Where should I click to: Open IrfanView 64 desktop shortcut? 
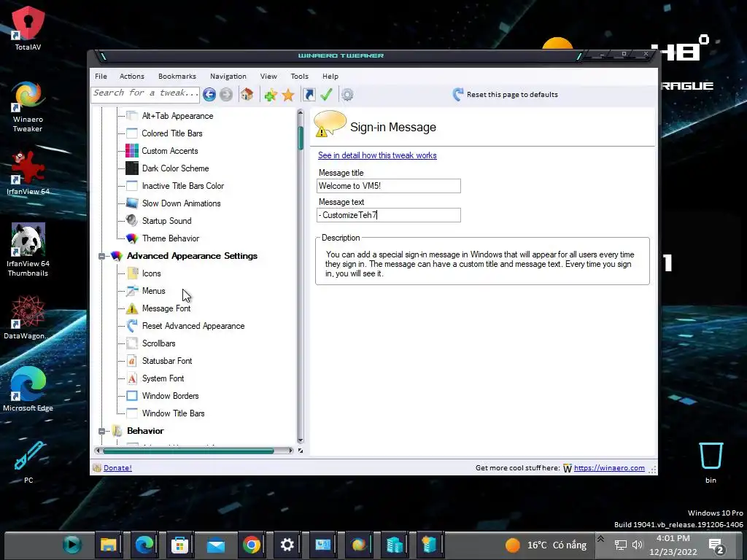pos(28,172)
